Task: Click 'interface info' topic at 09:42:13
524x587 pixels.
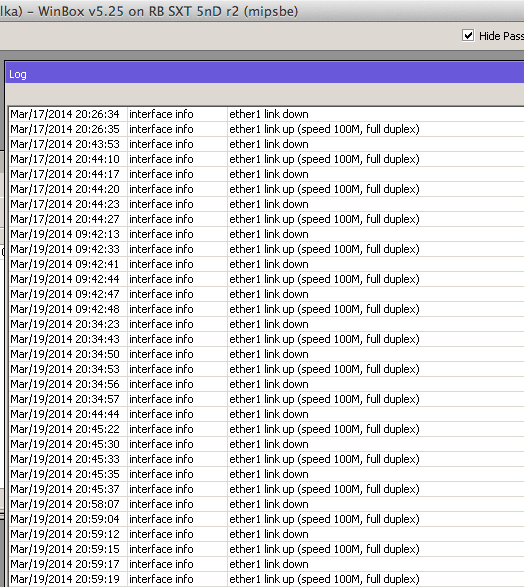Action: tap(161, 234)
